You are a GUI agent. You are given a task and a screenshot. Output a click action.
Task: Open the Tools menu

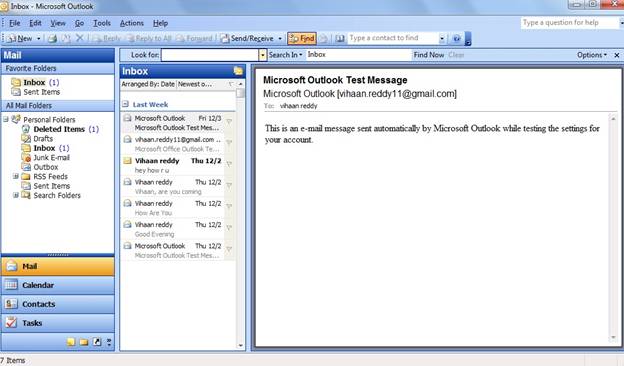[x=102, y=23]
